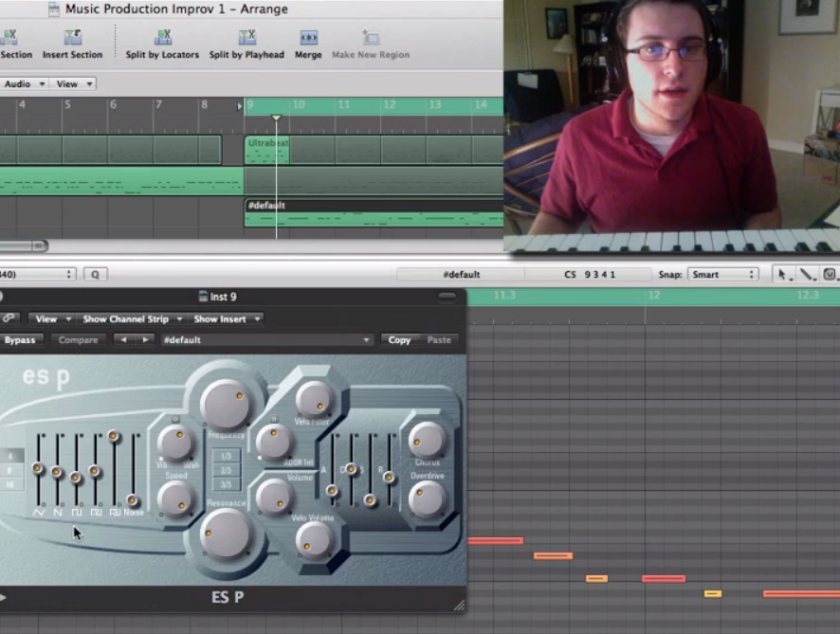Click the Attack (A) envelope slider handle
Viewport: 840px width, 634px height.
(332, 490)
